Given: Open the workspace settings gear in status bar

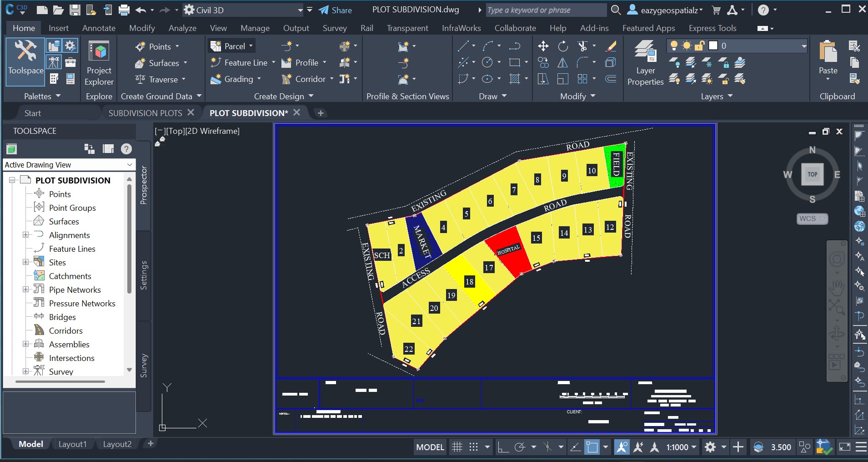Looking at the screenshot, I should 710,447.
